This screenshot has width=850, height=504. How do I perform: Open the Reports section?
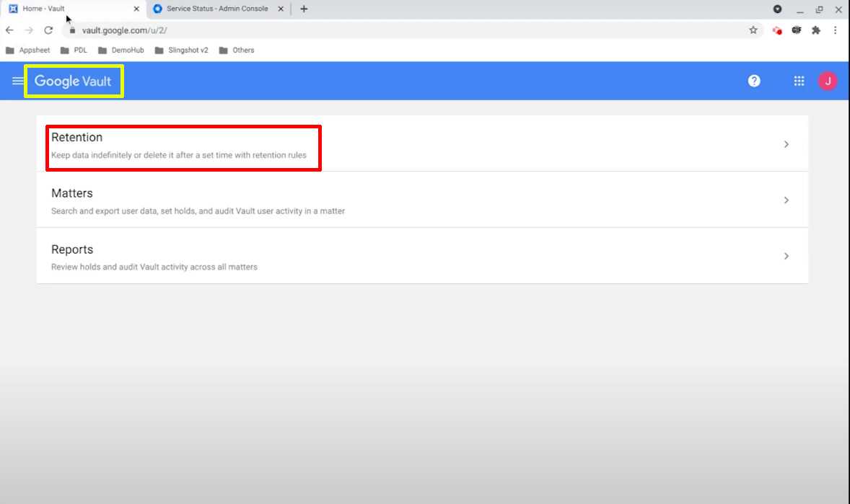point(422,256)
